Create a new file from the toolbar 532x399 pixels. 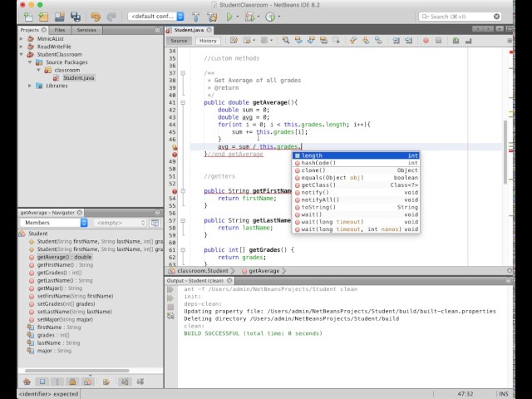[x=28, y=17]
